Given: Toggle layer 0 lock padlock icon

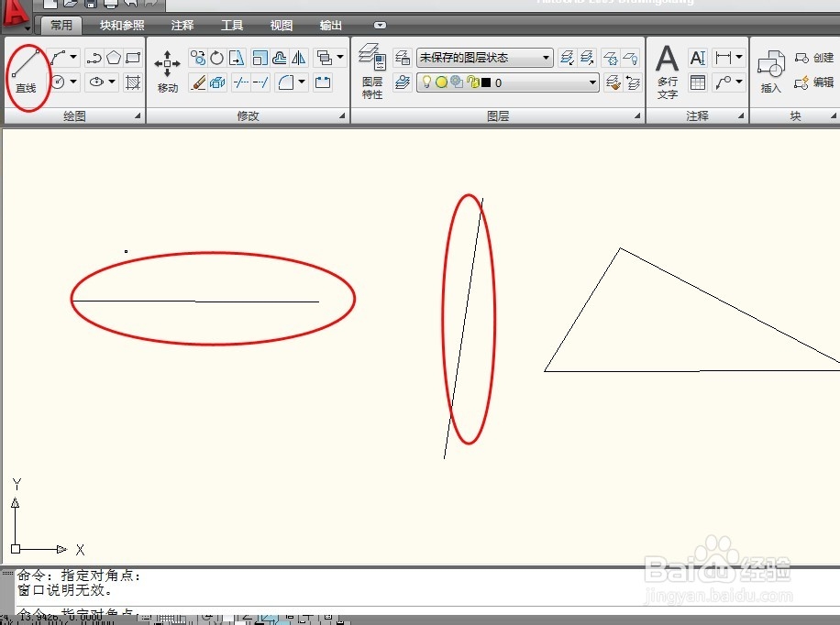Looking at the screenshot, I should coord(472,82).
